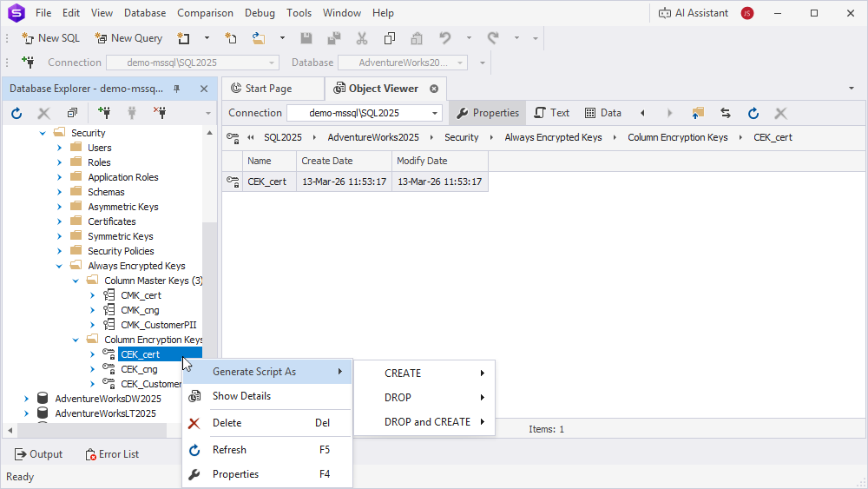
Task: Switch to the Text view in Object Viewer
Action: pos(551,113)
